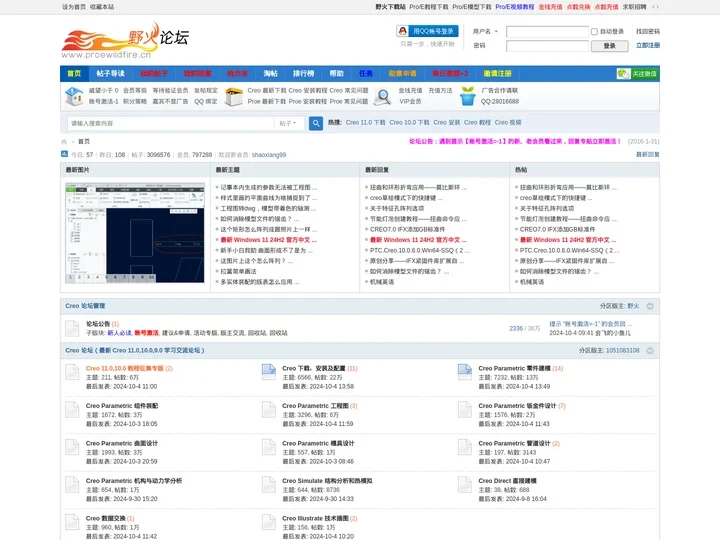Screen dimensions: 720x540
Task: Click the 最新图片 Creo screenshot thumbnail
Action: coord(135,233)
